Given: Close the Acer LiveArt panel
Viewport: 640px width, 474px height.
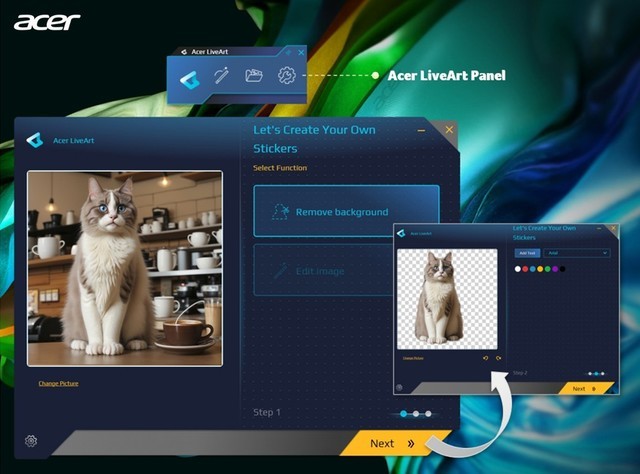Looking at the screenshot, I should 299,52.
